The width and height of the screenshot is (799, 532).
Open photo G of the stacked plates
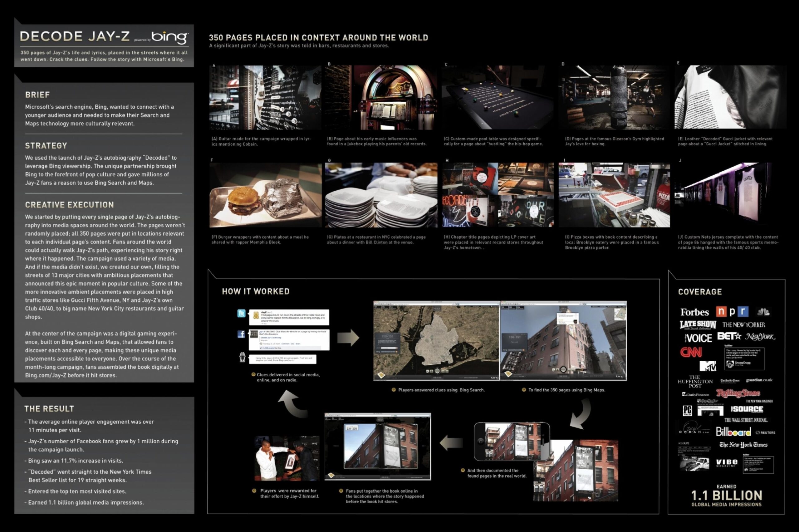point(381,195)
